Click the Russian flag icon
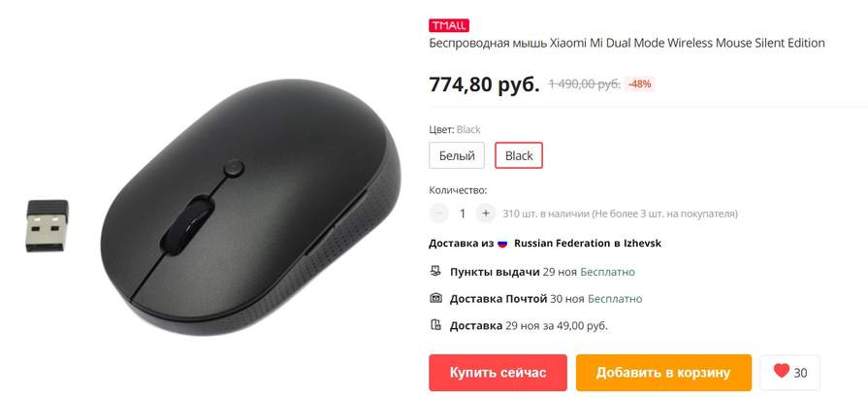The width and height of the screenshot is (868, 398). tap(502, 244)
